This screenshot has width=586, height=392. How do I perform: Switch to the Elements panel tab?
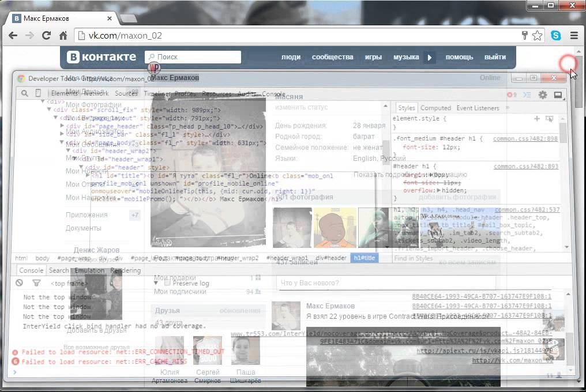coord(64,93)
